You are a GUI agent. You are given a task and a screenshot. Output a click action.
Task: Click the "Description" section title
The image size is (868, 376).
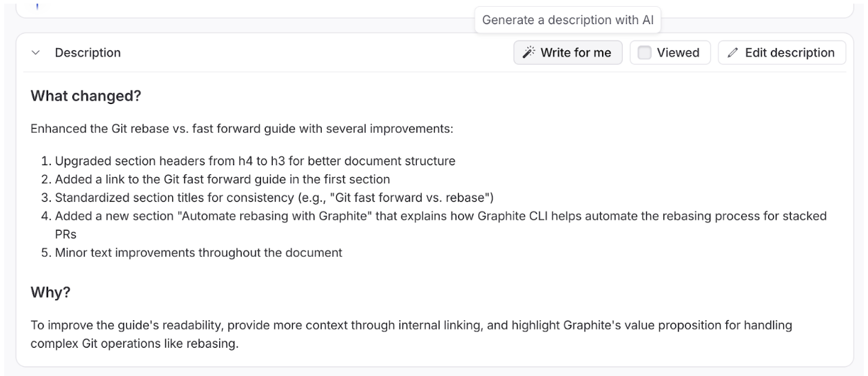(87, 53)
